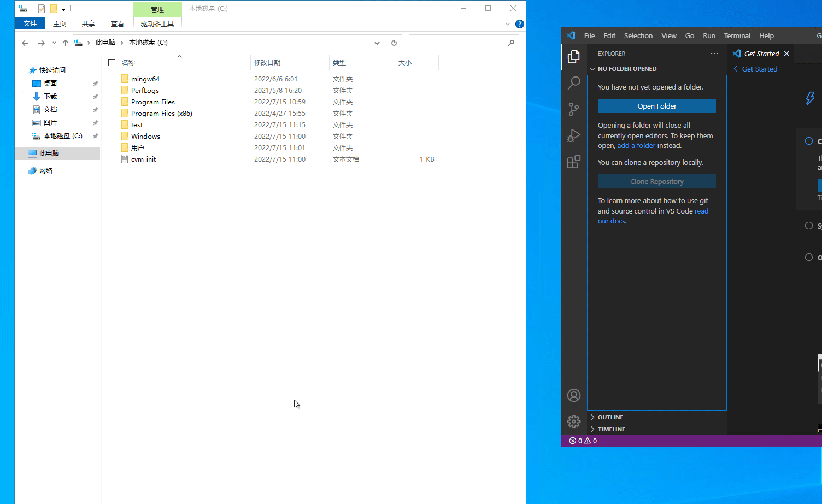
Task: Expand the OUTLINE section
Action: [x=610, y=417]
